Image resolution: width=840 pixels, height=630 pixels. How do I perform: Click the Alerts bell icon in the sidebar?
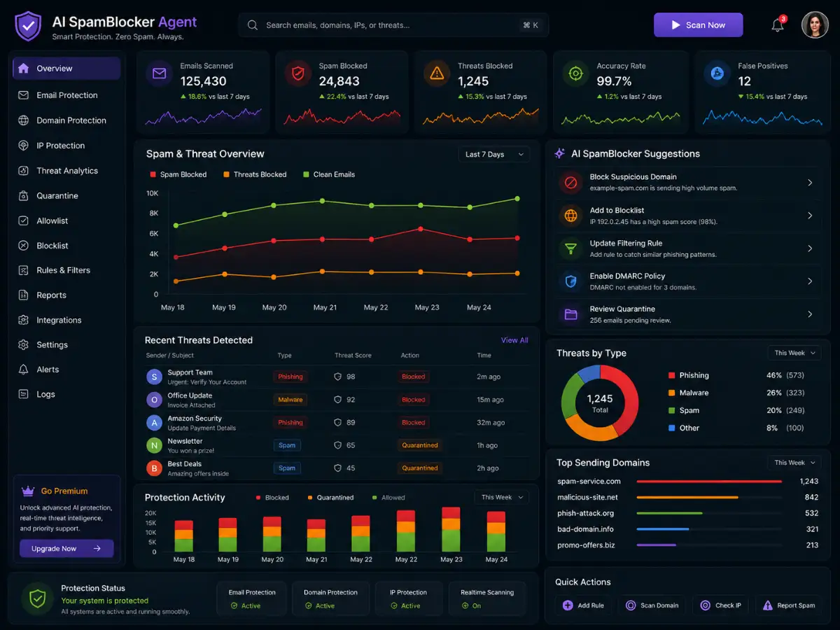coord(23,370)
